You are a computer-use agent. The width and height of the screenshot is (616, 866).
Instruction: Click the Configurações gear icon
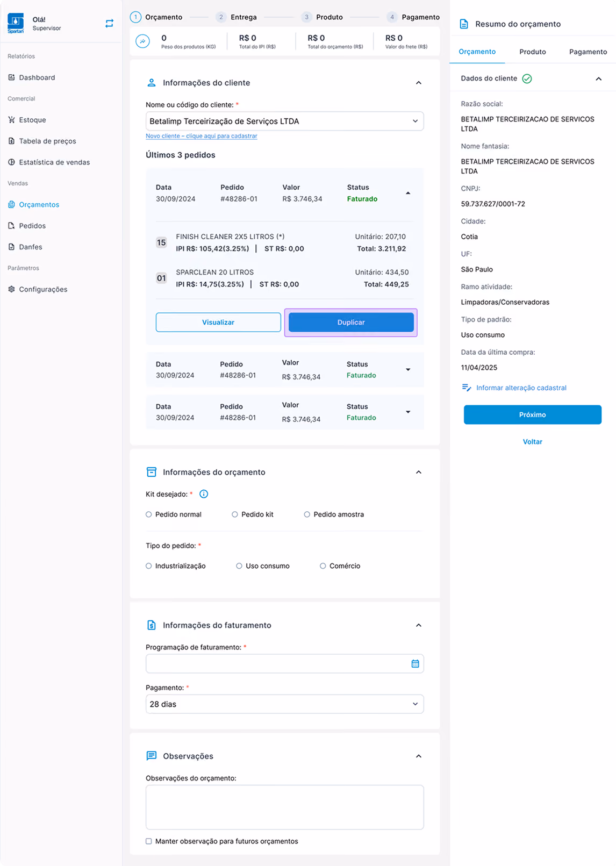[11, 289]
